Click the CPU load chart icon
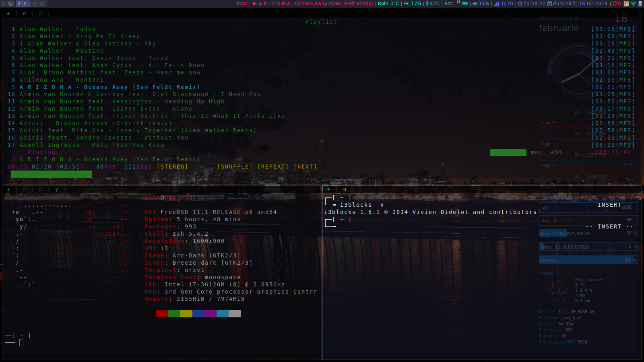The height and width of the screenshot is (362, 644). tap(496, 4)
